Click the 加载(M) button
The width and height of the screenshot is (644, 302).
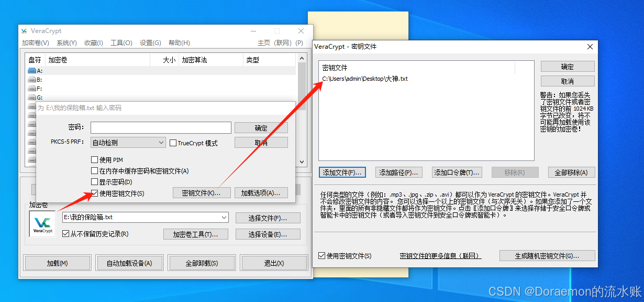coord(58,263)
